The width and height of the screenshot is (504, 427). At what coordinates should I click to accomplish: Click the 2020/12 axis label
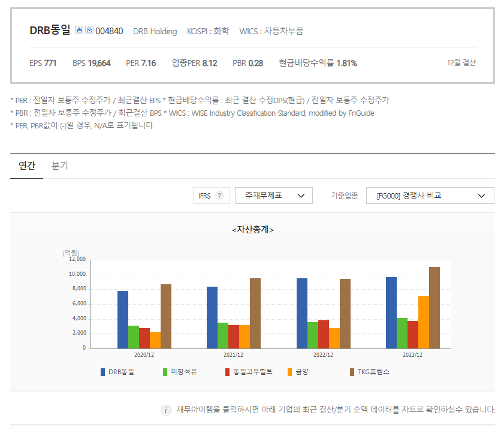[x=144, y=355]
